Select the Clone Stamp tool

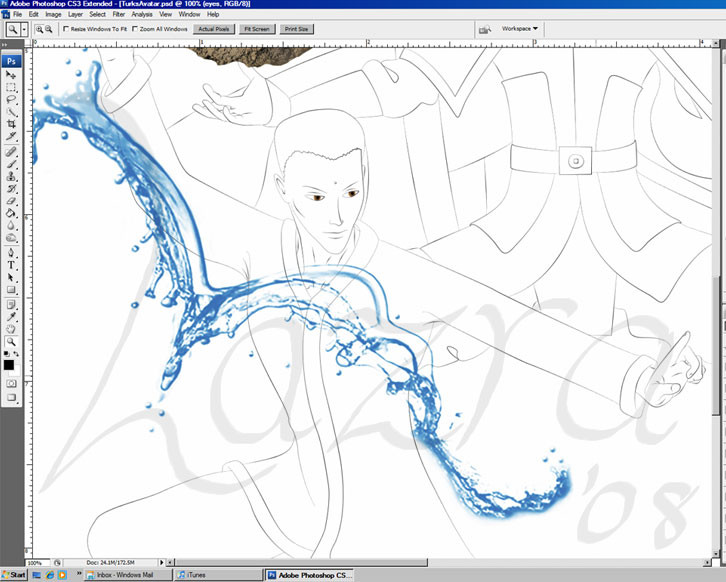(11, 176)
